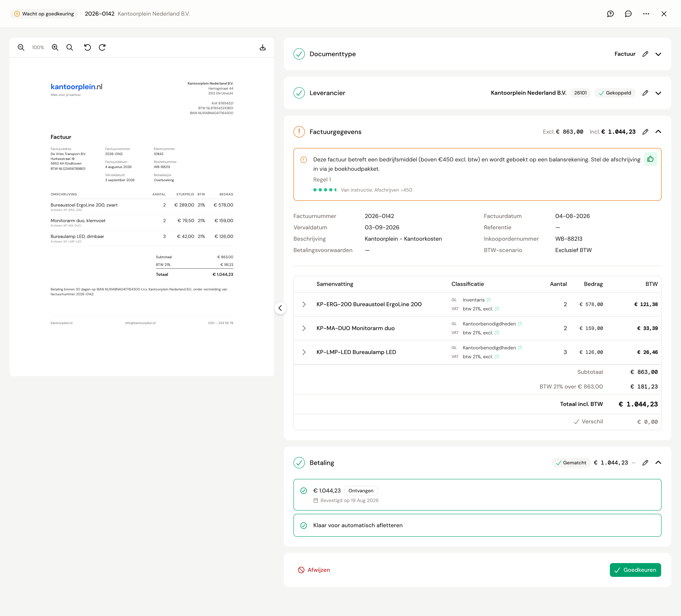
Task: Click the Verschil € 0,00 amount
Action: click(648, 422)
